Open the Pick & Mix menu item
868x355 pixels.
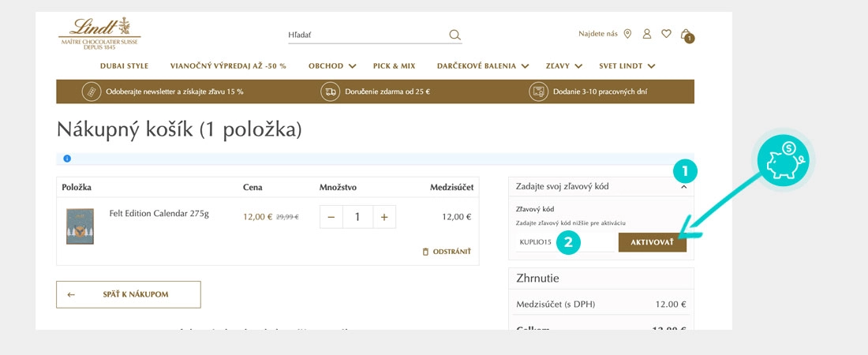click(394, 66)
